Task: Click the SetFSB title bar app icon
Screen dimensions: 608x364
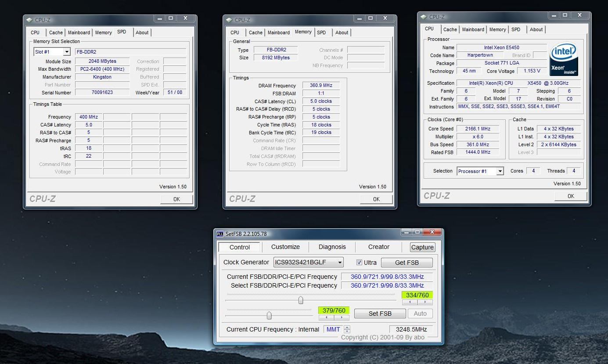Action: 220,234
